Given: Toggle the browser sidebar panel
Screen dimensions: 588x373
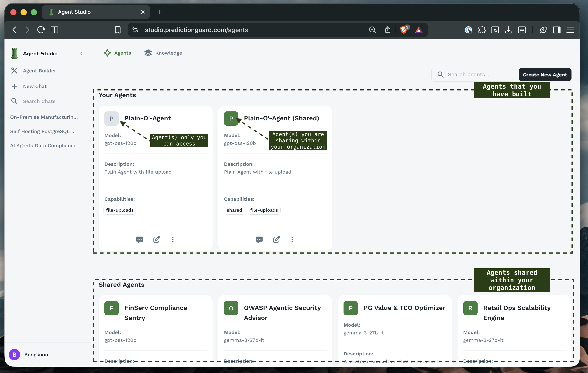Looking at the screenshot, I should (x=557, y=30).
